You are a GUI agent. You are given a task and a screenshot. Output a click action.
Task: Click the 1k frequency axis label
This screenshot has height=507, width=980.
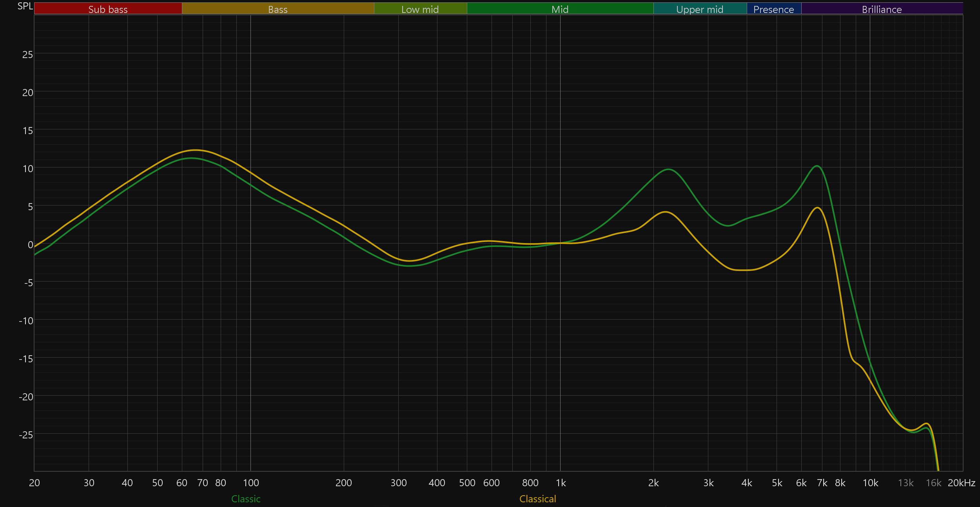pyautogui.click(x=561, y=483)
